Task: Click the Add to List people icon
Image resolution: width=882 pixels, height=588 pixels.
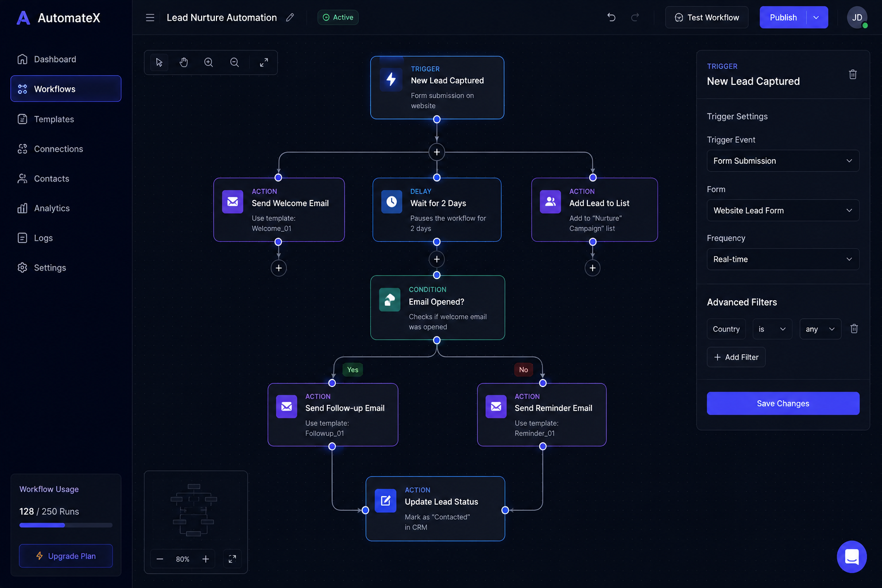Action: (x=550, y=202)
